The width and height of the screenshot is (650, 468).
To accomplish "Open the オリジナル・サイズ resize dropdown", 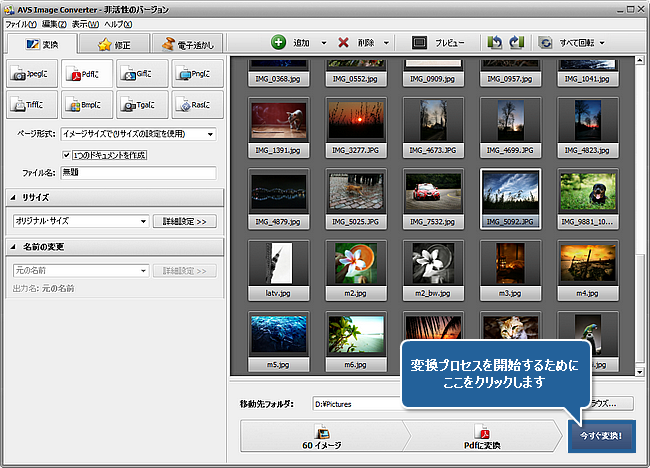I will (80, 220).
